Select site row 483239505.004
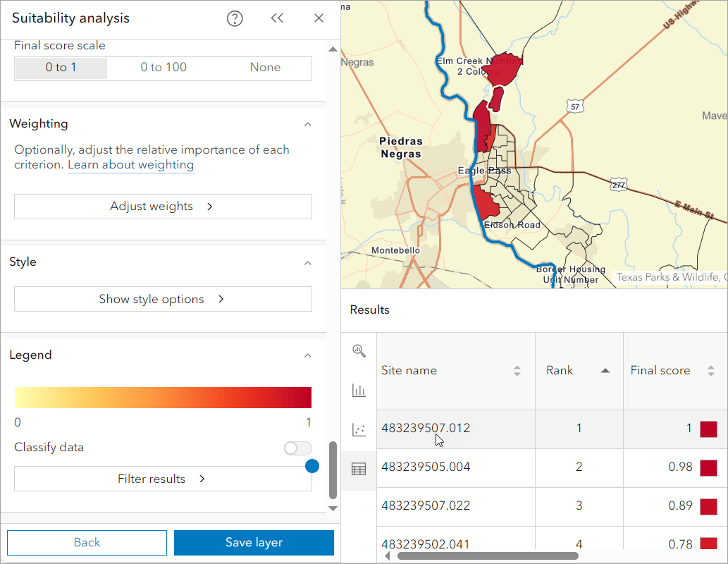 pyautogui.click(x=426, y=467)
